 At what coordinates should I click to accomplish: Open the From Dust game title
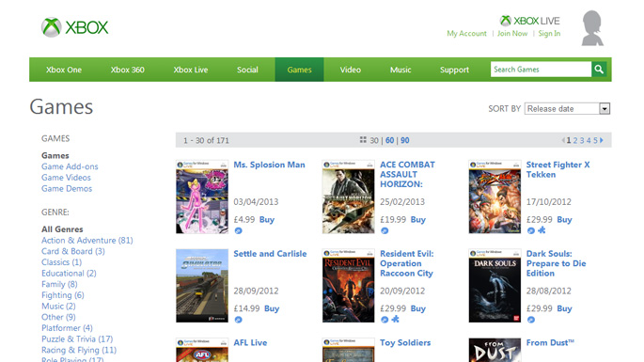coord(550,342)
